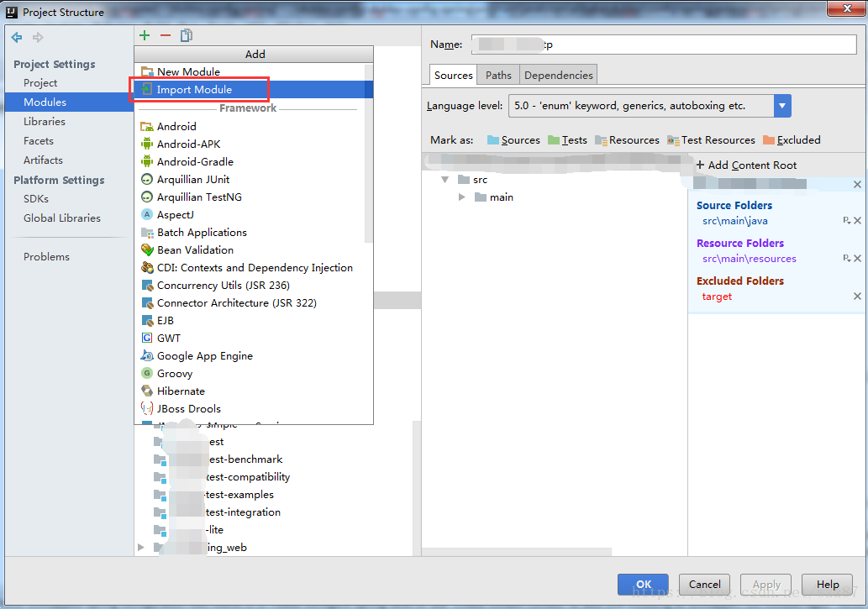Edit properties of src\main\resources
This screenshot has width=868, height=609.
tap(846, 258)
